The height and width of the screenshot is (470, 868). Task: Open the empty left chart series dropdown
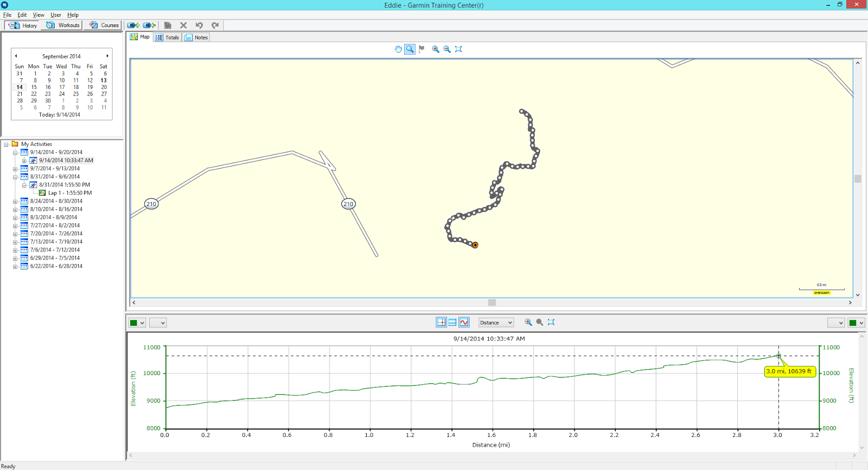pos(158,323)
